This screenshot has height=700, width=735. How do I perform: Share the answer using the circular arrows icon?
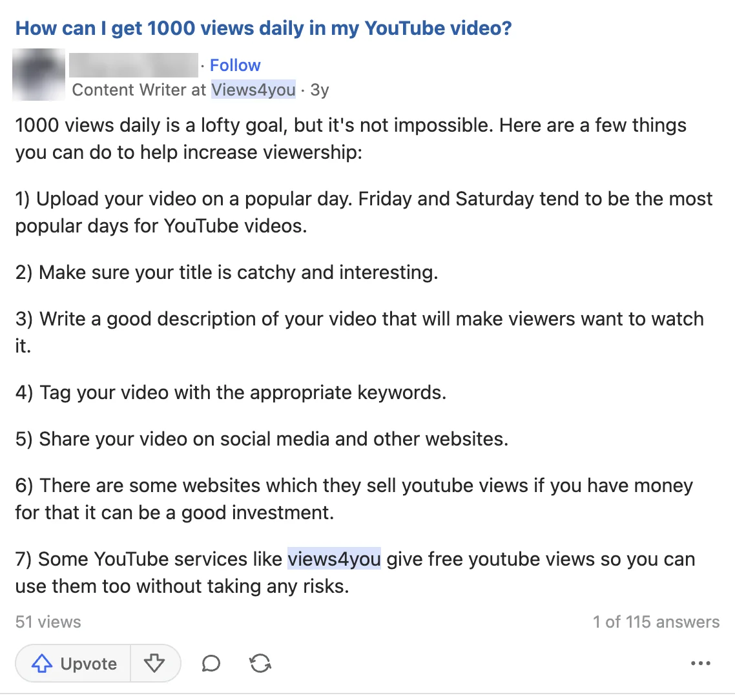[x=260, y=663]
